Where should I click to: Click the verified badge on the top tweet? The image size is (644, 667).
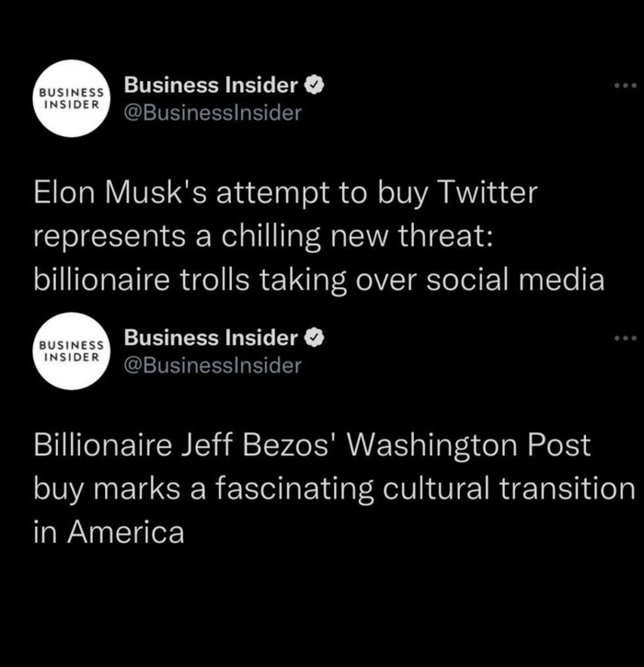(314, 86)
